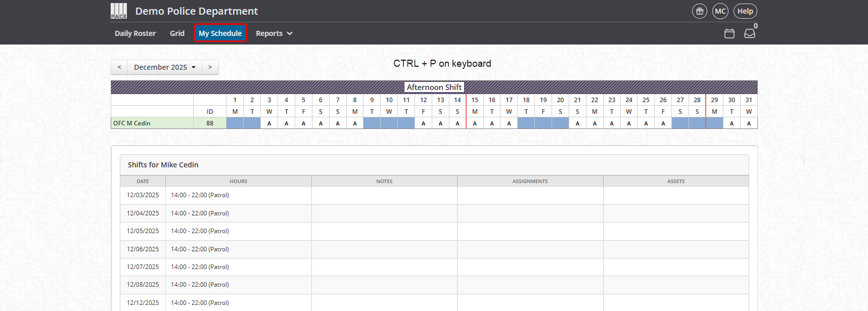Select the December 15 shift cell

coord(475,123)
